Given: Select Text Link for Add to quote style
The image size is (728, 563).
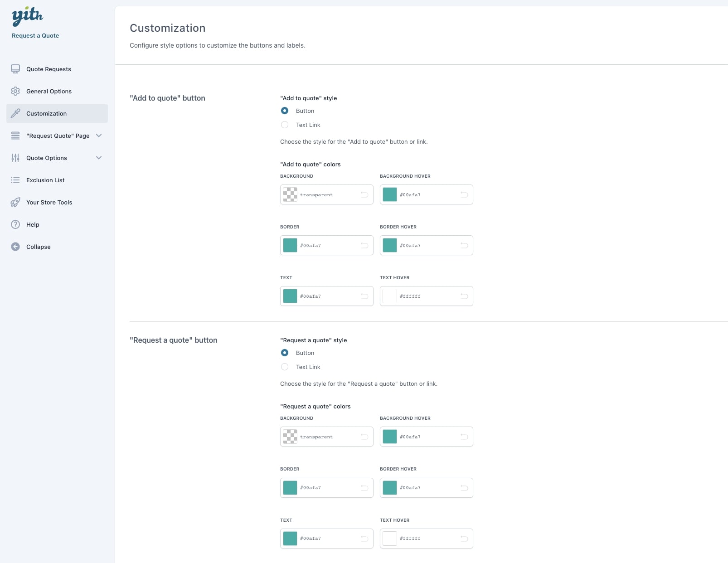Looking at the screenshot, I should click(285, 125).
